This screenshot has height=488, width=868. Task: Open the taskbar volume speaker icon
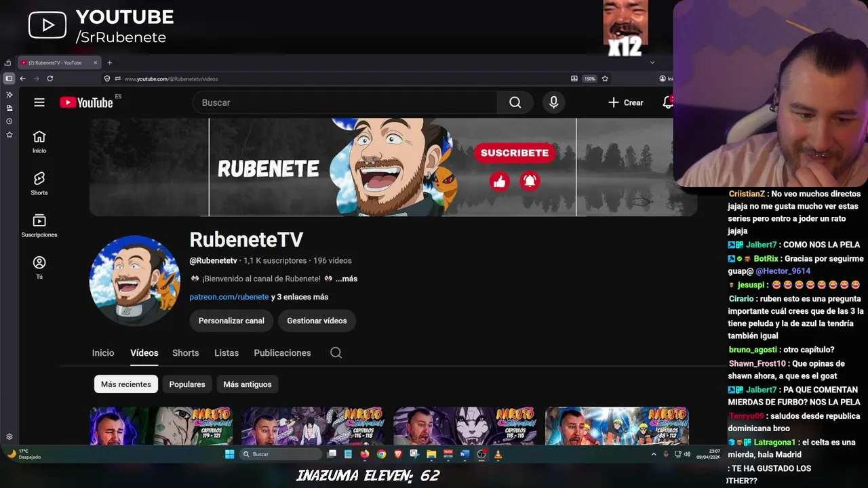687,454
